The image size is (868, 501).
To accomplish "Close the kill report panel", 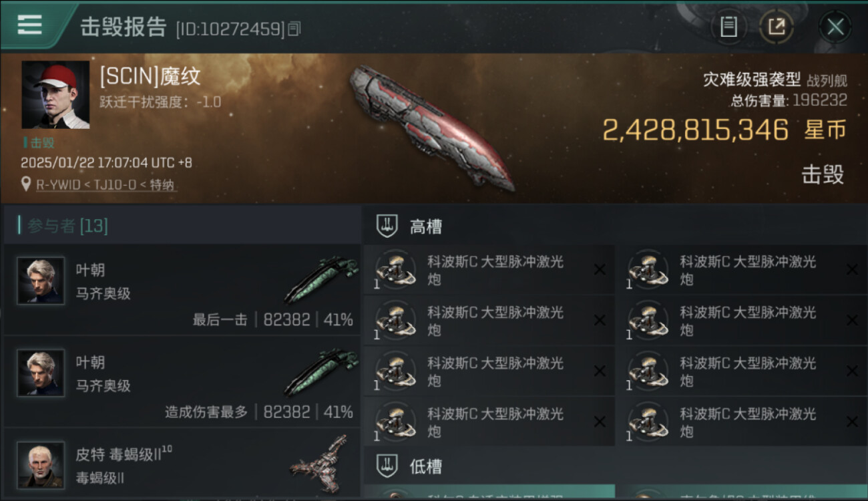I will coord(835,27).
